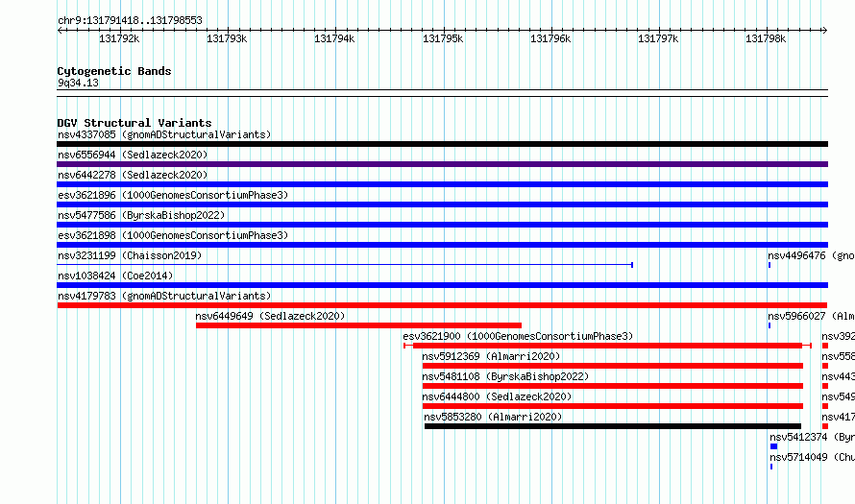Click the chr9:131791418..131798553 coordinate label
855x504 pixels.
(130, 21)
